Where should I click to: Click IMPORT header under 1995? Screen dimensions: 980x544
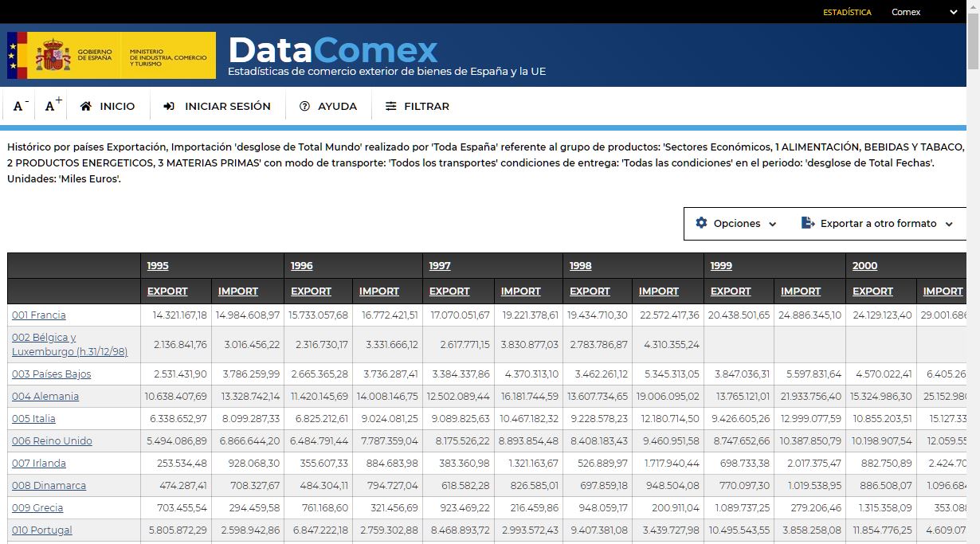(238, 292)
